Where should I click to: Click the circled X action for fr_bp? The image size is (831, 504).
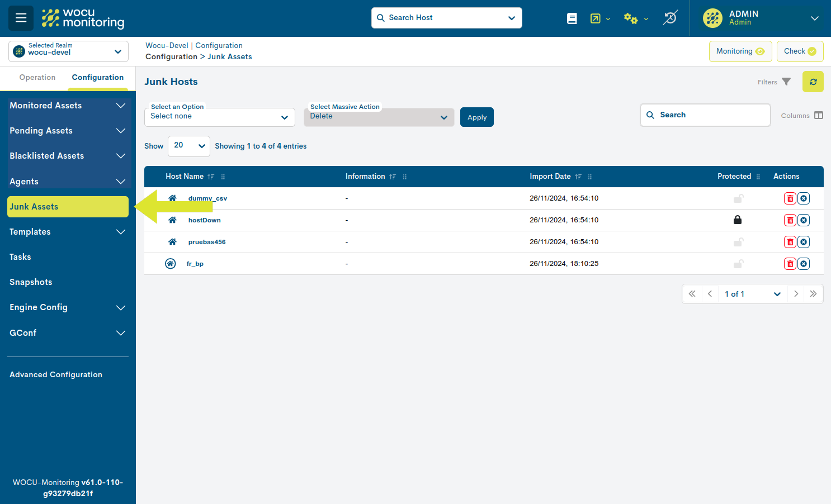tap(804, 264)
